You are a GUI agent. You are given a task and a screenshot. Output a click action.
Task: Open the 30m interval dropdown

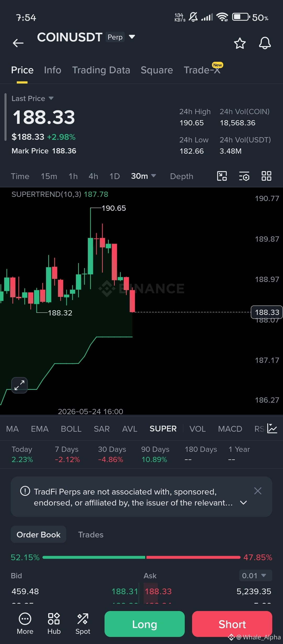[144, 176]
